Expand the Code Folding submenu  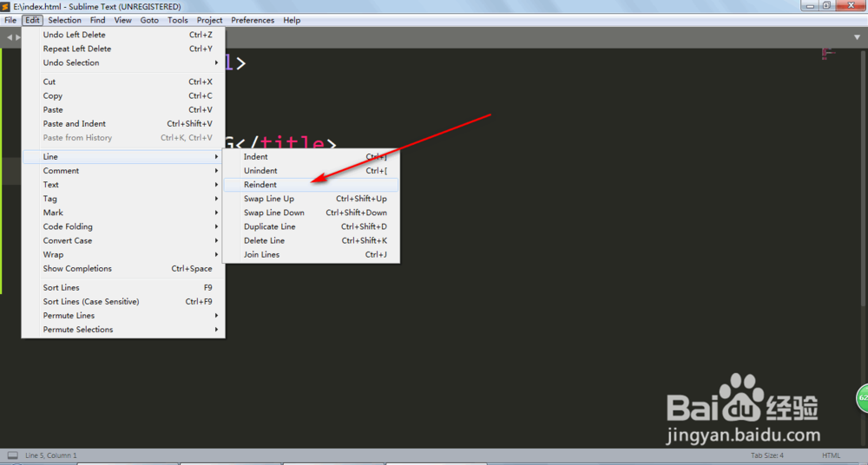click(123, 226)
